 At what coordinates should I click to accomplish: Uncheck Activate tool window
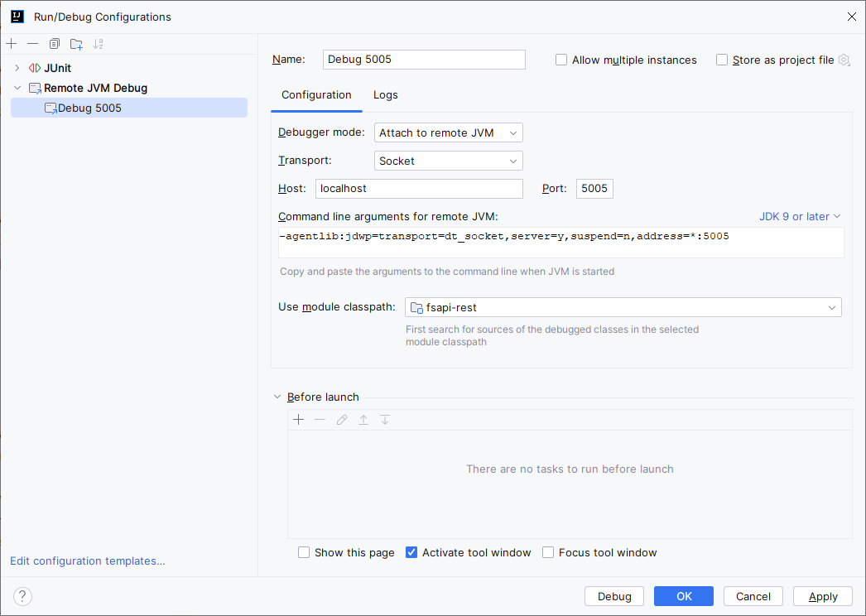[411, 552]
